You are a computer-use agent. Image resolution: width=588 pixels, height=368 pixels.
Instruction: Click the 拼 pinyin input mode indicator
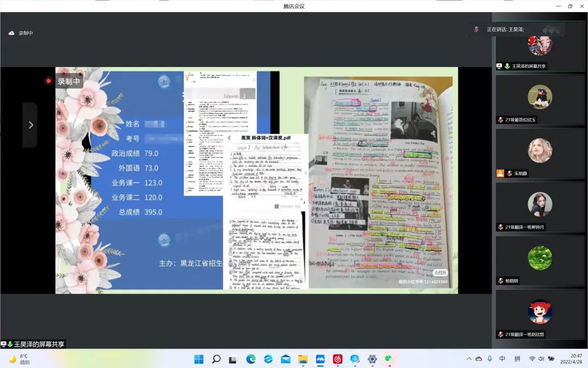(517, 359)
